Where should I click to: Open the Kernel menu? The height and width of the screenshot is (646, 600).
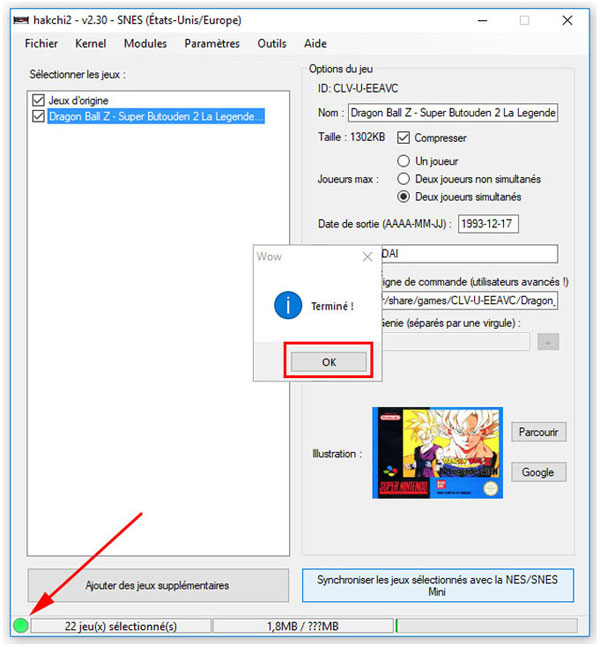pos(90,43)
